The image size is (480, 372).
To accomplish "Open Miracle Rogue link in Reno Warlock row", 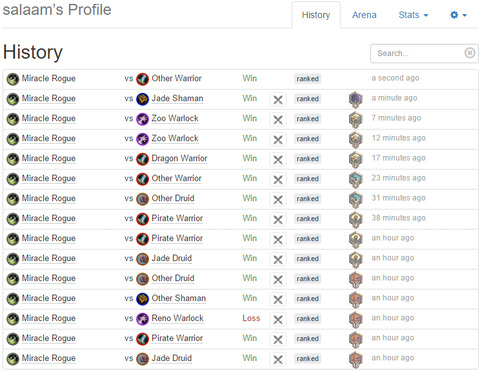I will (49, 319).
